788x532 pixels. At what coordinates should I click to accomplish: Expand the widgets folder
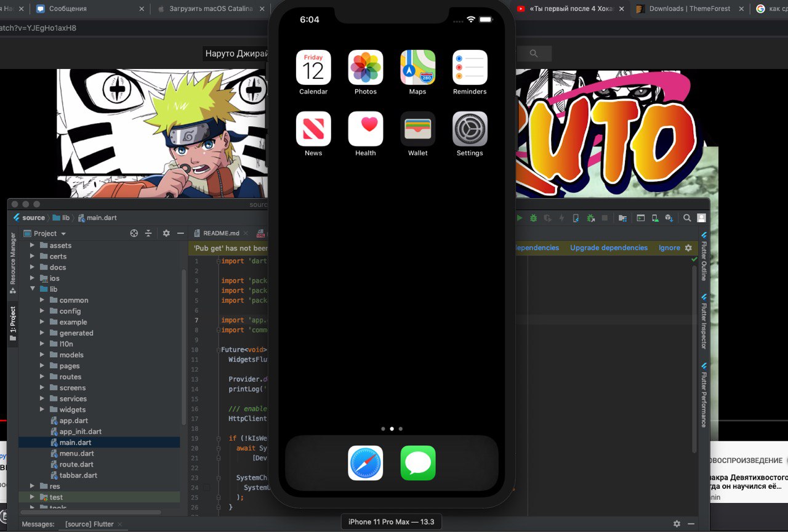[x=42, y=409]
